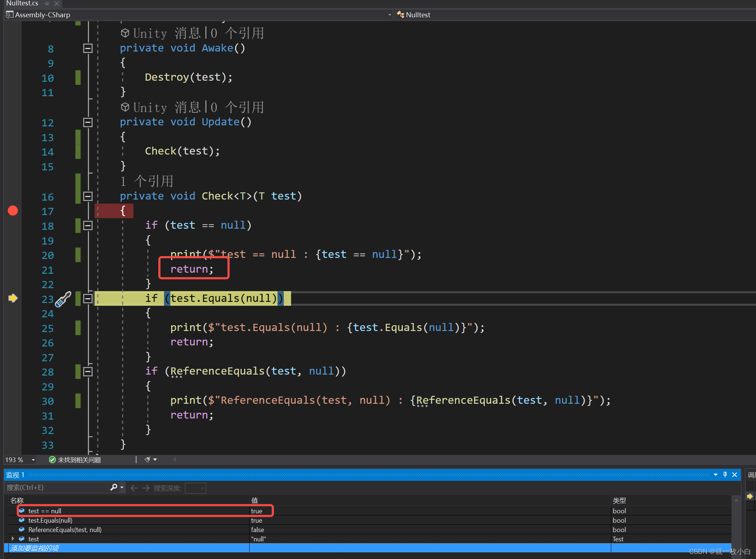
Task: Select the 'test.Equals(null)' watch row
Action: (370, 520)
